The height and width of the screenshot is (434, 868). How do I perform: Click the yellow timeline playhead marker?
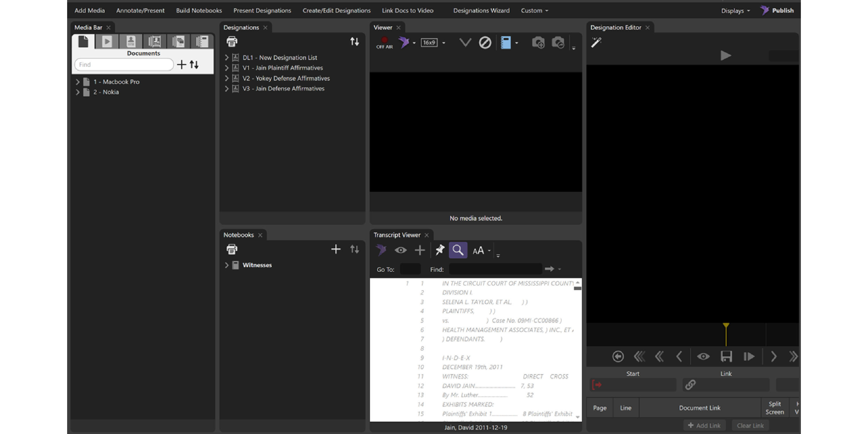726,325
